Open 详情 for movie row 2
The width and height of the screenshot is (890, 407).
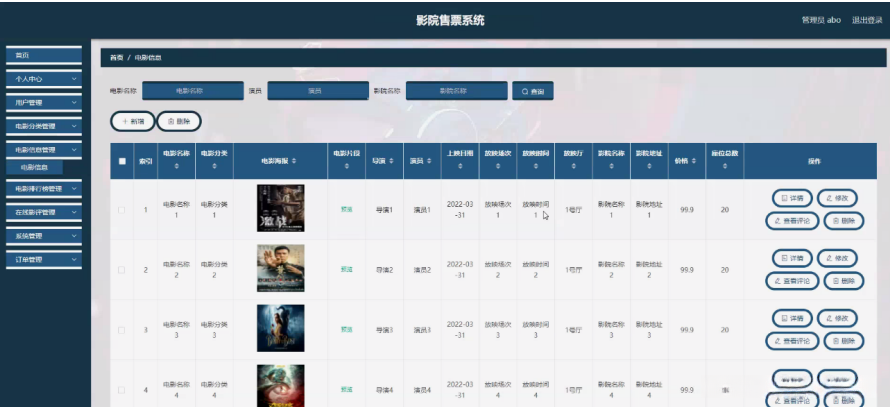point(792,258)
